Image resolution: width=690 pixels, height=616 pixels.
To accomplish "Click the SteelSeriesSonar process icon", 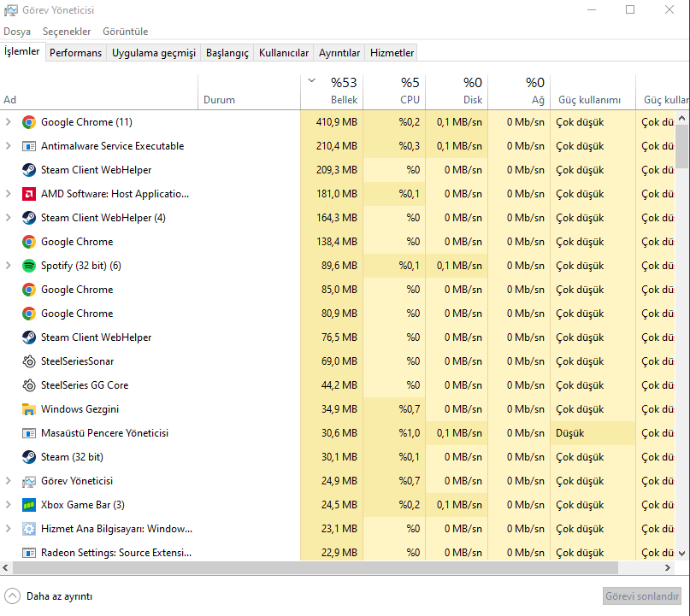I will point(29,361).
